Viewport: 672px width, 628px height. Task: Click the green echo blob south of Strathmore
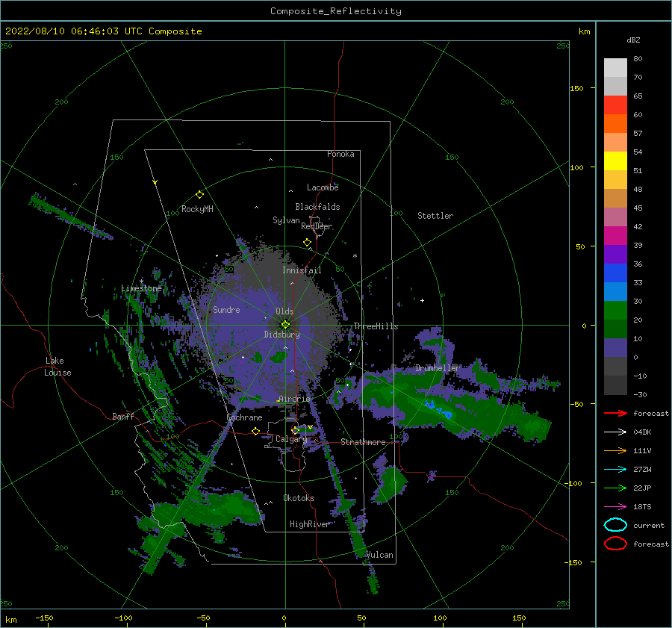(x=391, y=483)
